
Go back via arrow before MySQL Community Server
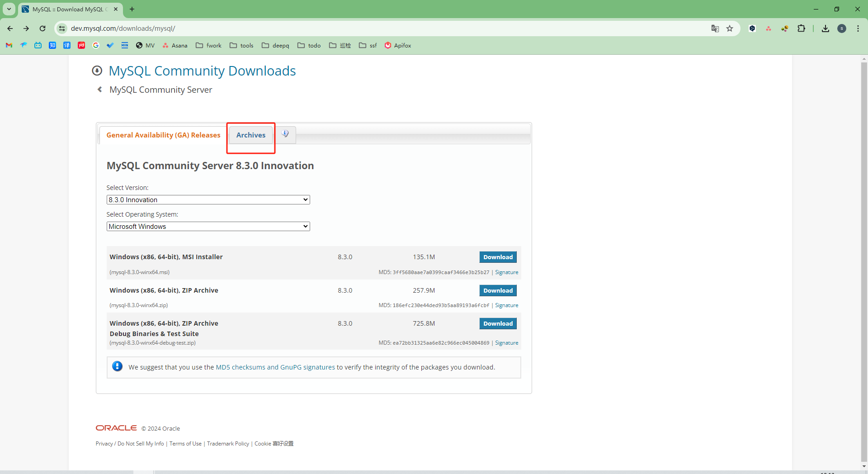coord(100,90)
